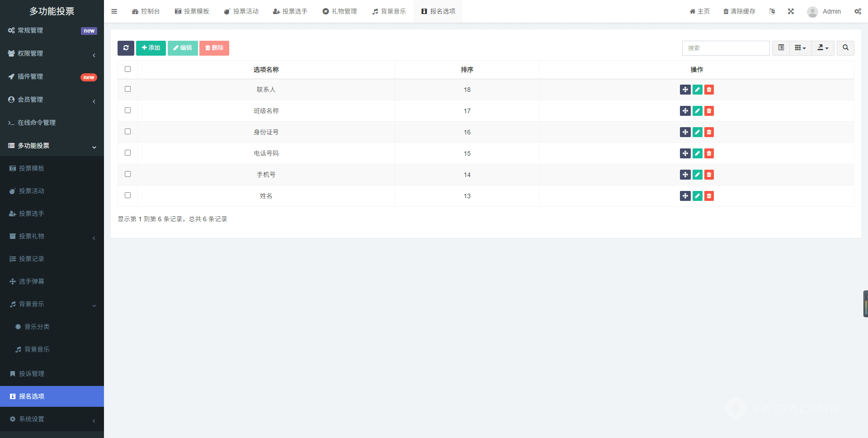This screenshot has height=438, width=868.
Task: Click the green edit icon for 姓名 row
Action: click(697, 196)
